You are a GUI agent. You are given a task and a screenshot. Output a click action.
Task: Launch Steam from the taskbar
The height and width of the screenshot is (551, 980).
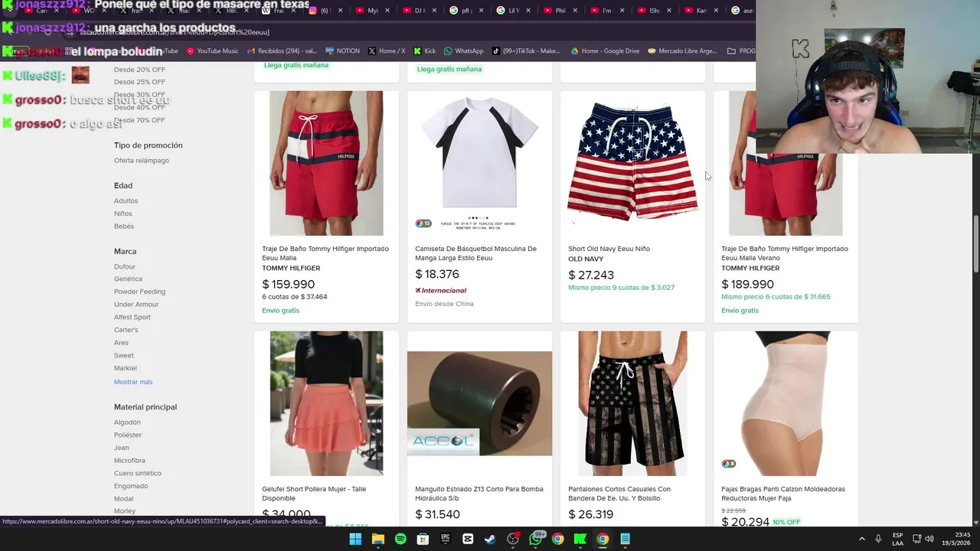pyautogui.click(x=490, y=539)
